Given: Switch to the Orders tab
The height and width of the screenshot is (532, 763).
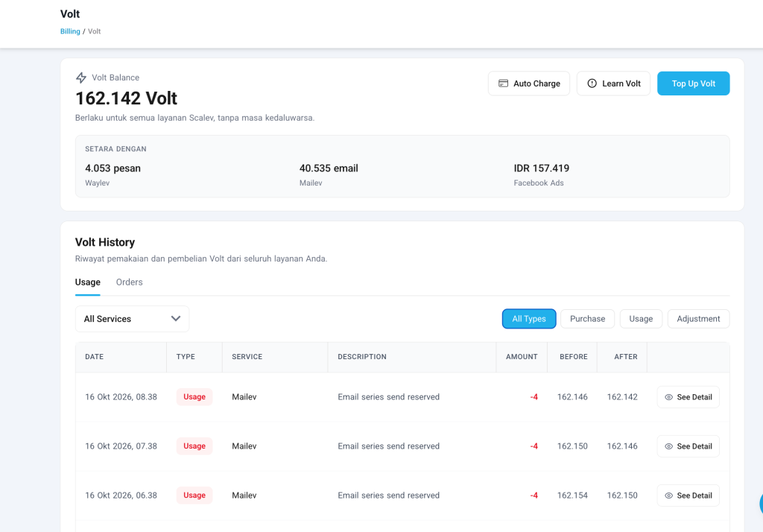Looking at the screenshot, I should pyautogui.click(x=130, y=282).
